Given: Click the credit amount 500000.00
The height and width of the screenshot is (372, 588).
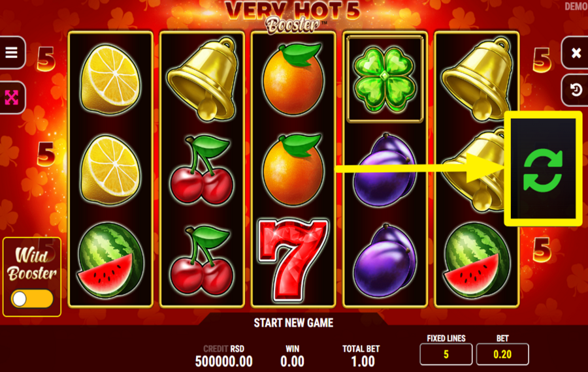Looking at the screenshot, I should point(223,362).
